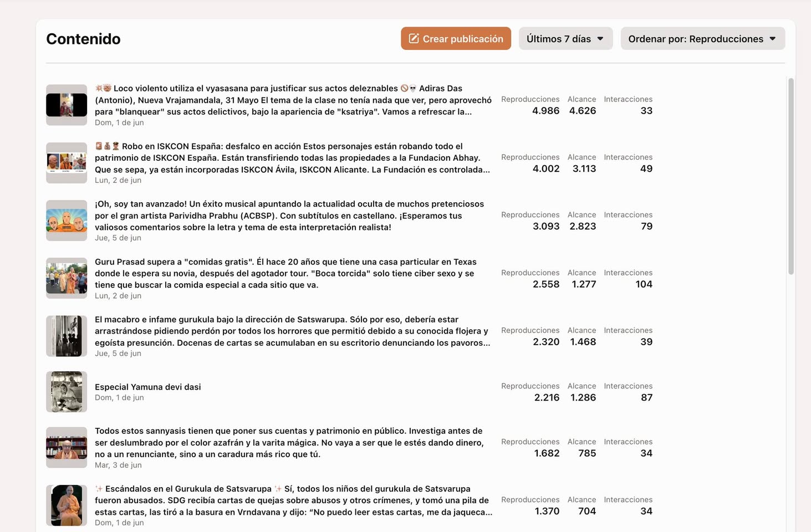Select the Robo en ISKCON España thumbnail

(67, 163)
